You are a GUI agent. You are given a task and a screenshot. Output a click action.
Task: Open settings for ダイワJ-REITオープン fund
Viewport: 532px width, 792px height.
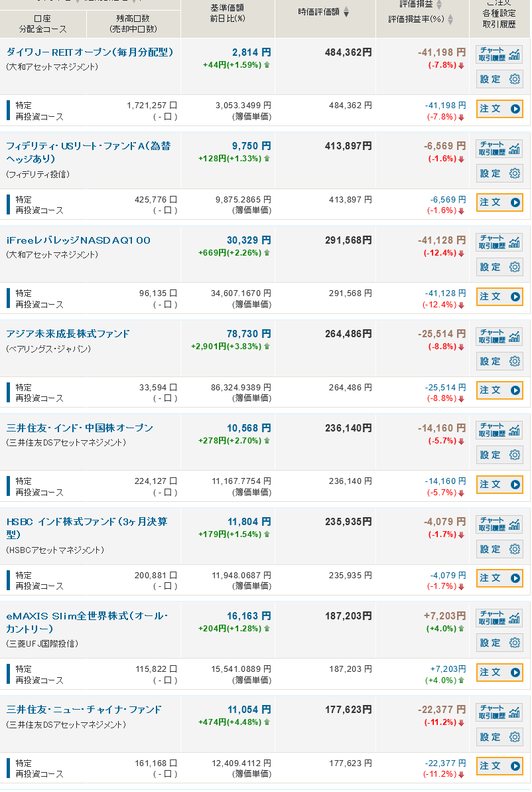[x=499, y=79]
